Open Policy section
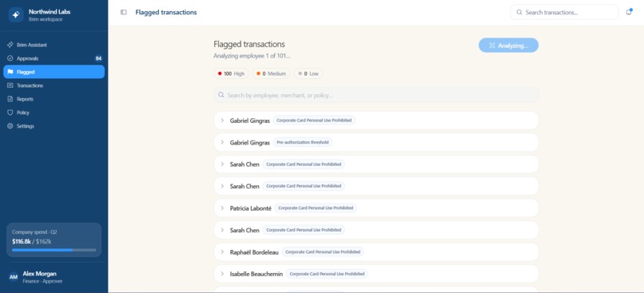The image size is (644, 293). click(54, 113)
